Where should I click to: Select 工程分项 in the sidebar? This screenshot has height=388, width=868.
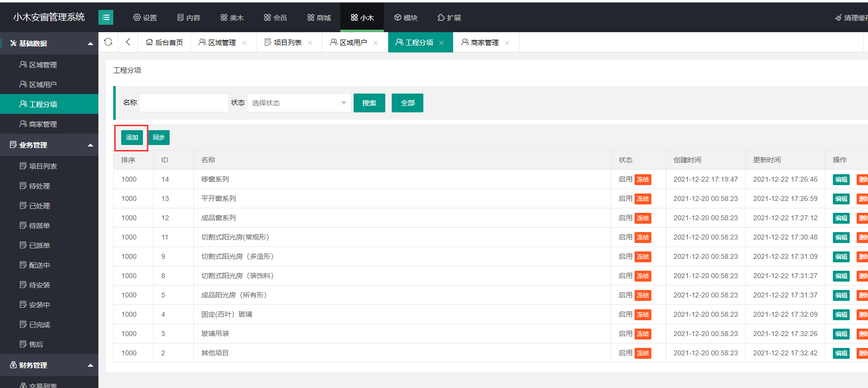tap(49, 104)
